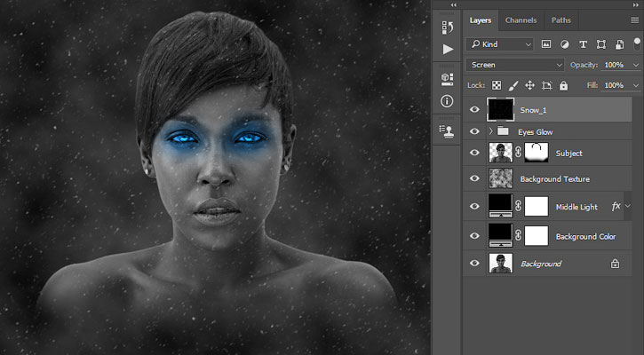Toggle the layer filtering switch
The width and height of the screenshot is (644, 355).
[637, 43]
